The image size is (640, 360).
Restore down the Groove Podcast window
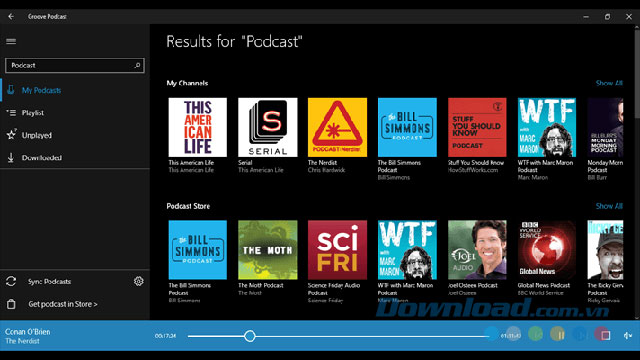(607, 17)
